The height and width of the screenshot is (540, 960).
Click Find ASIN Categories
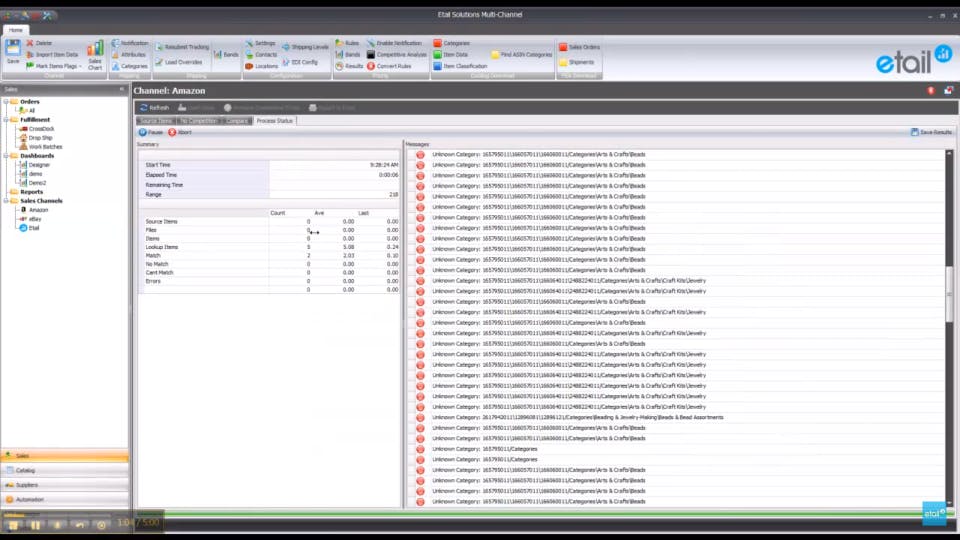pyautogui.click(x=521, y=54)
